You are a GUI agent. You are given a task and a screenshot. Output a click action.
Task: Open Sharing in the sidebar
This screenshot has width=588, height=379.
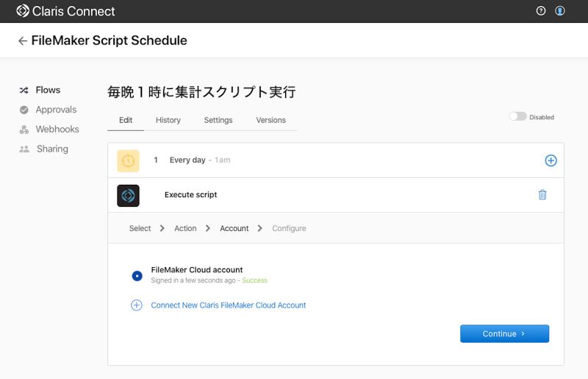52,149
